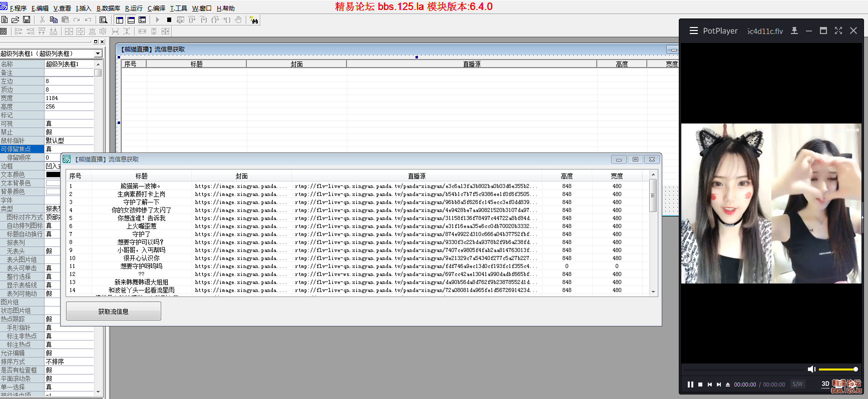Click the black 文本颜色 color swatch
Viewport: 868px width, 399px height.
(x=53, y=174)
